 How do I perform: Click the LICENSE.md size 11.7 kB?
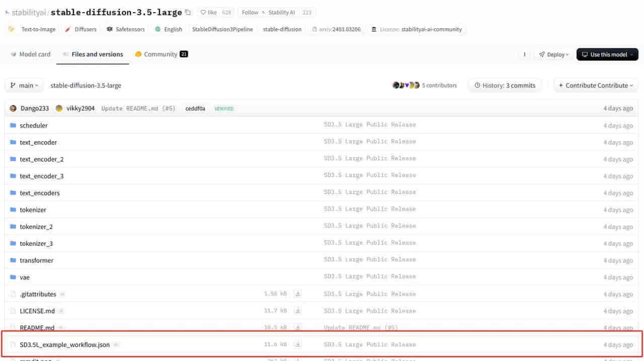coord(276,311)
